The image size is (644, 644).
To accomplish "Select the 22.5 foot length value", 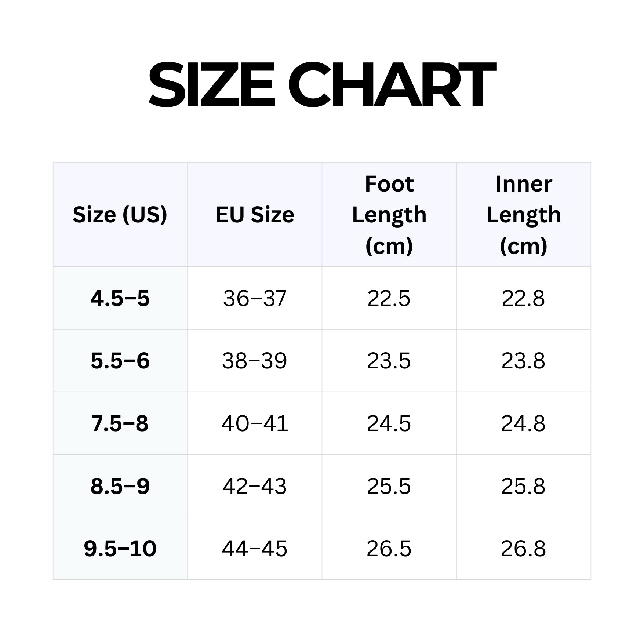I will coord(389,298).
